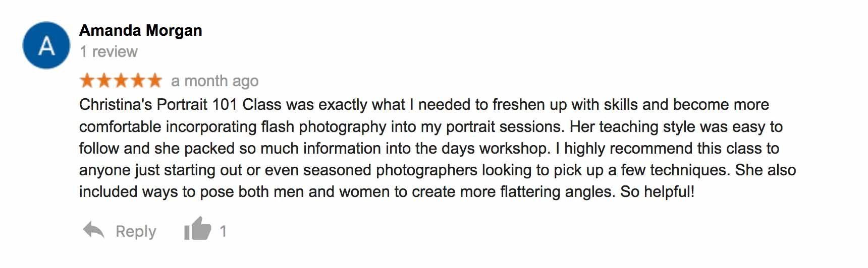868x268 pixels.
Task: Select the third orange rating star
Action: (121, 80)
